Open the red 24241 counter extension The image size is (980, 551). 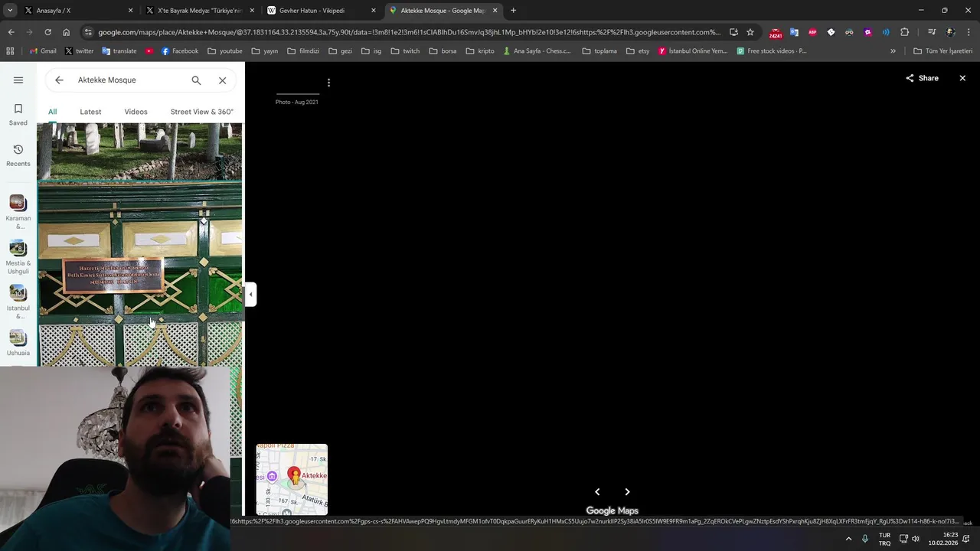click(x=776, y=33)
